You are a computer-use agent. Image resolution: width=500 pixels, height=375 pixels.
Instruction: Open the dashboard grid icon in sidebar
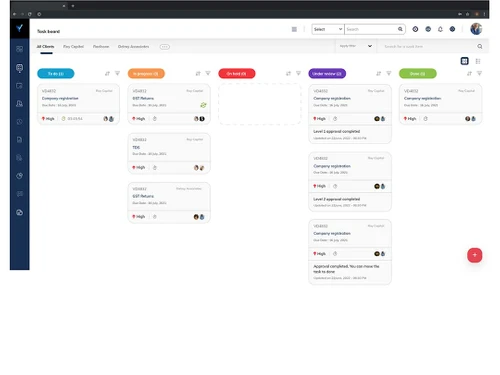click(20, 49)
